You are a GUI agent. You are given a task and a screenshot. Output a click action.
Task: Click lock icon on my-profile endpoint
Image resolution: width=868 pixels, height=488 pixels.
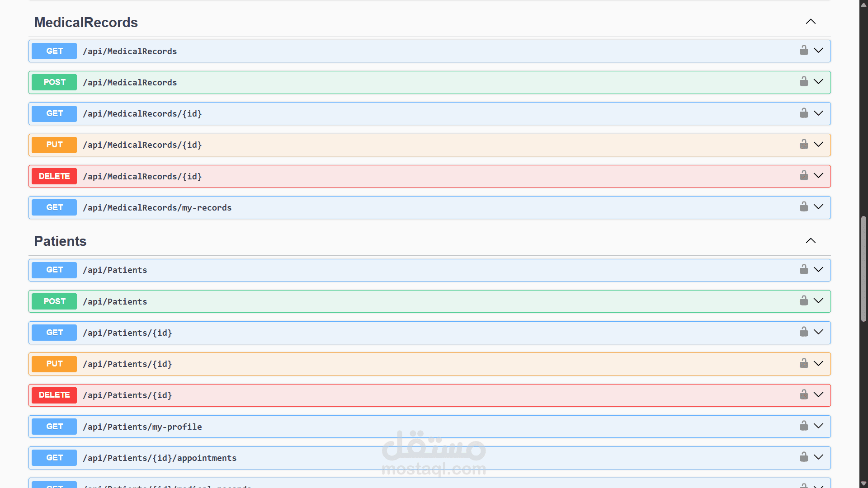tap(804, 426)
